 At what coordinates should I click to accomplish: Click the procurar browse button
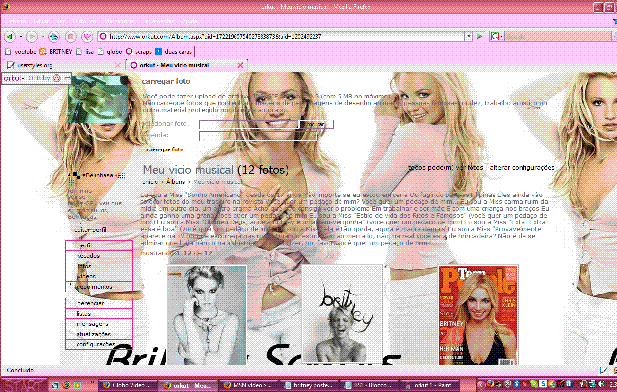click(x=316, y=124)
